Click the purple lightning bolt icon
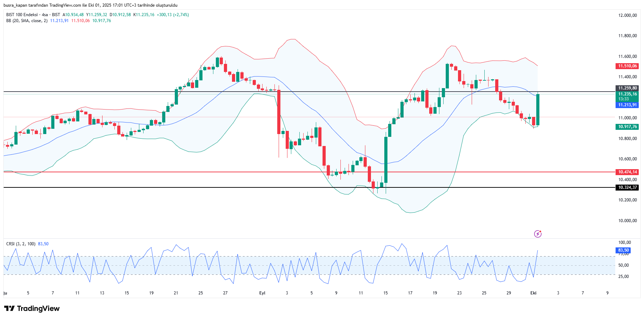644x319 pixels. (x=538, y=234)
